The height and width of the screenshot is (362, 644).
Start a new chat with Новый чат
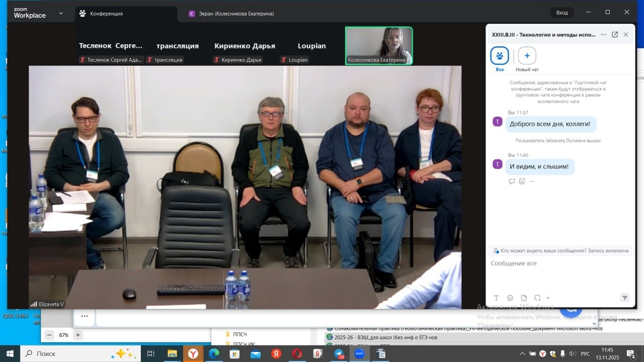tap(527, 56)
